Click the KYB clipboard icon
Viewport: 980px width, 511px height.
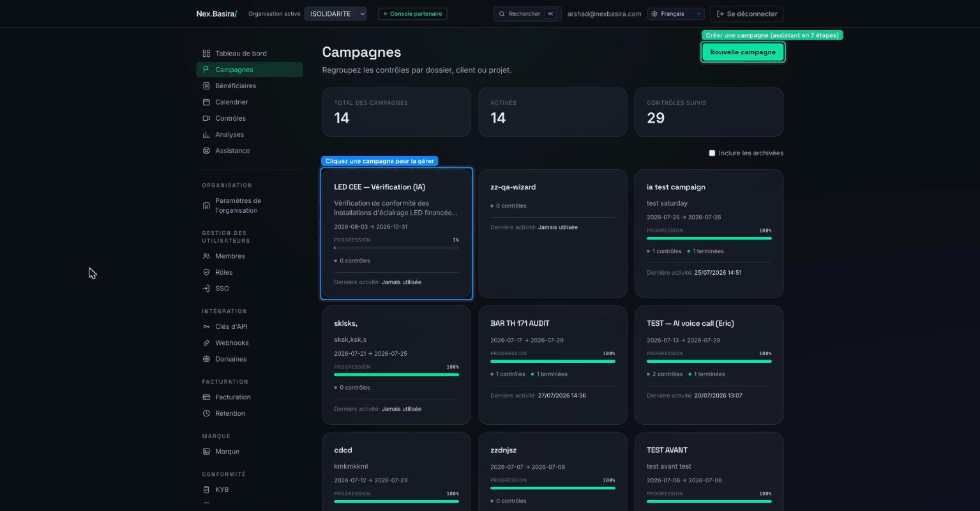(x=206, y=490)
